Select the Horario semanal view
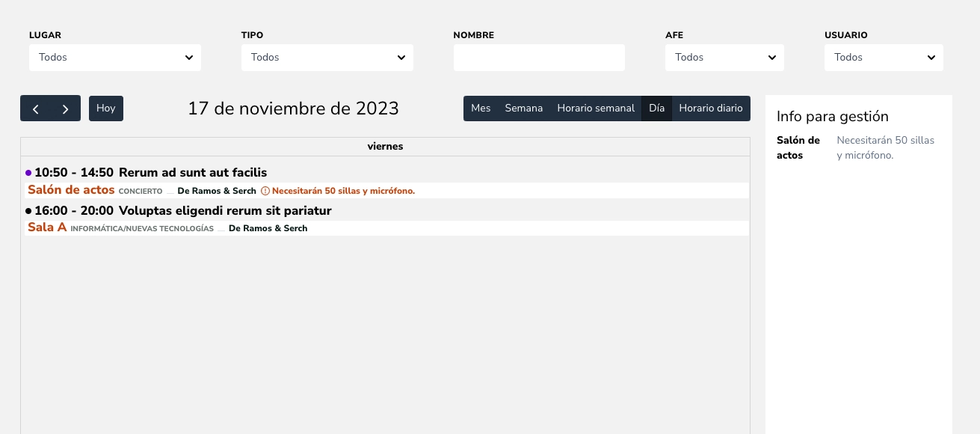 pos(596,109)
